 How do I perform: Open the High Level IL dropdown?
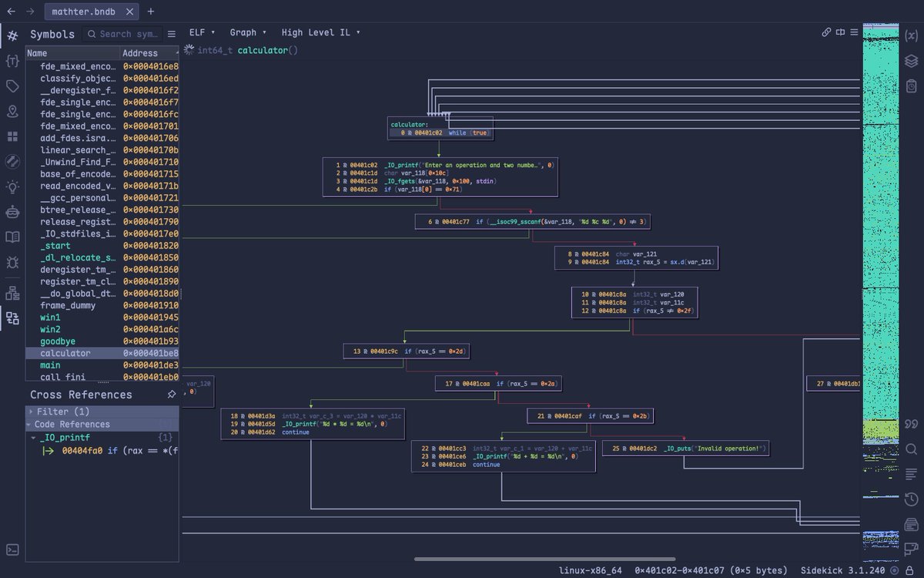point(320,32)
